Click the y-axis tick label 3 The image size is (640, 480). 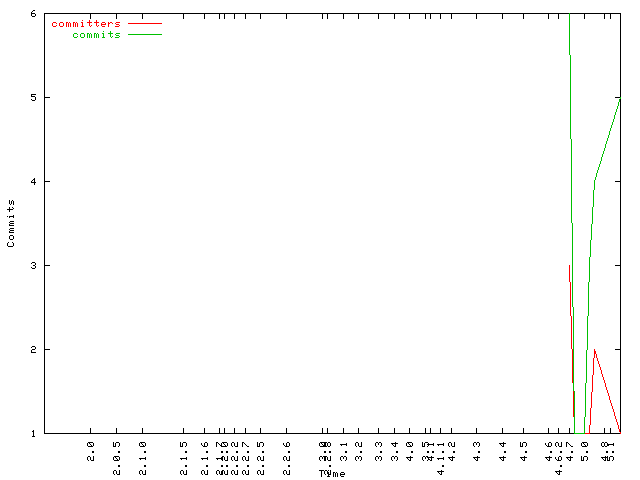(34, 266)
